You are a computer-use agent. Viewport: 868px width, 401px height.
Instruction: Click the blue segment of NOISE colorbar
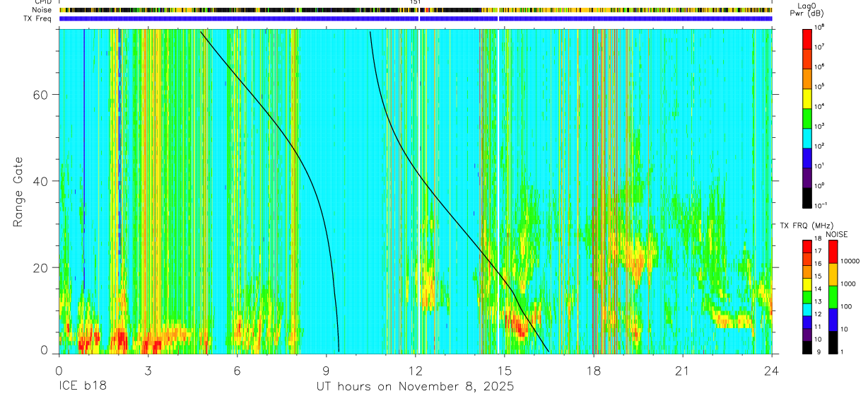(833, 320)
